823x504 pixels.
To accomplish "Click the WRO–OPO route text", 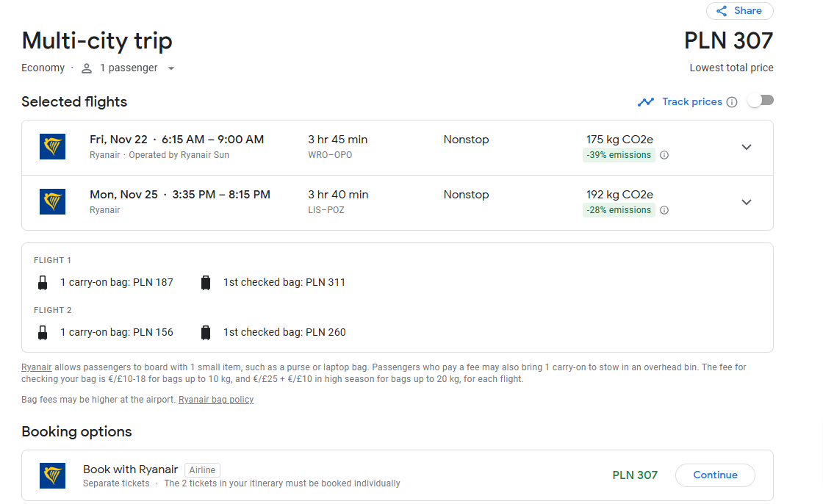I will [330, 155].
